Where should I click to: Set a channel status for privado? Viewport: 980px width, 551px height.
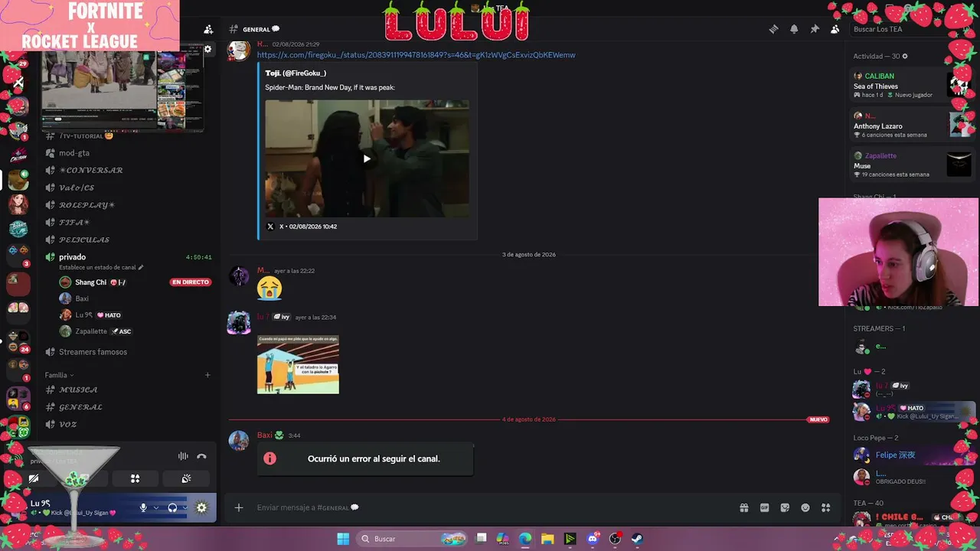101,268
